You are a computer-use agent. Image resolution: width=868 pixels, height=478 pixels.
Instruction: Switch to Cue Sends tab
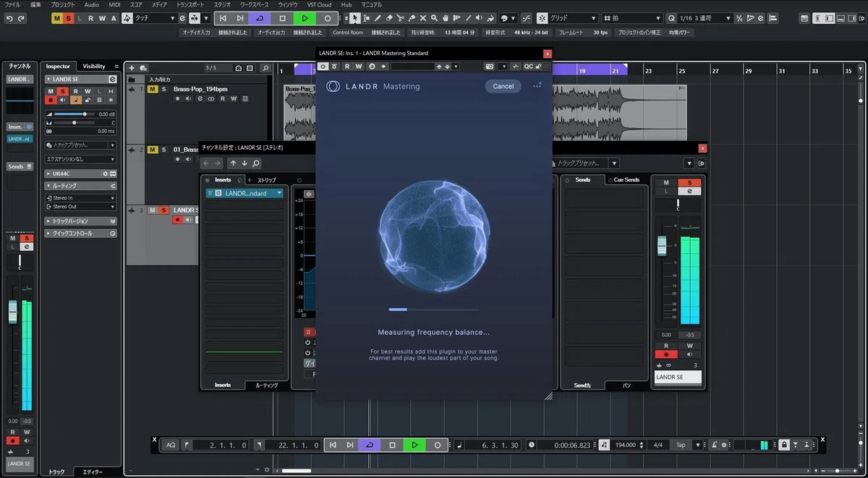click(626, 179)
